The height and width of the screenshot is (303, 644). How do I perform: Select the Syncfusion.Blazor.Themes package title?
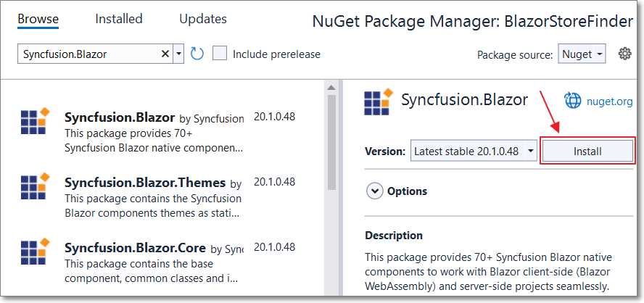pyautogui.click(x=145, y=182)
